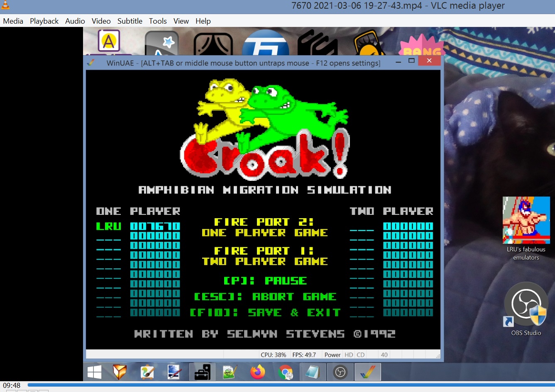
Task: Open the OBS Studio desktop shortcut
Action: coord(526,309)
